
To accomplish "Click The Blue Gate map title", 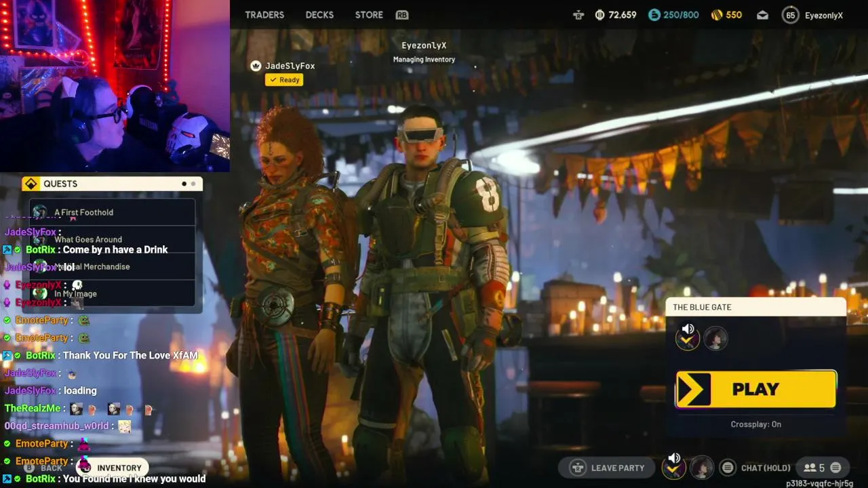I will point(702,307).
